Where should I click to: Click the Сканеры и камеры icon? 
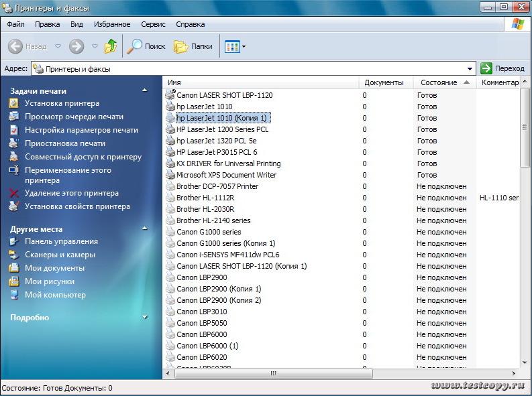coord(14,255)
